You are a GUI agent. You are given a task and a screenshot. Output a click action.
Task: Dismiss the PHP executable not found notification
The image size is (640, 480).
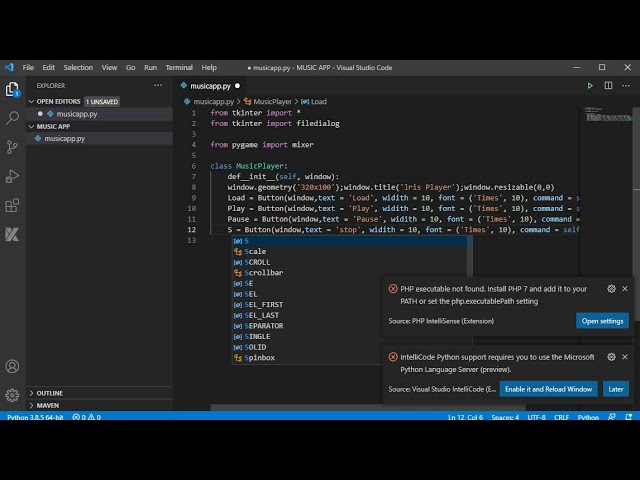coord(625,289)
